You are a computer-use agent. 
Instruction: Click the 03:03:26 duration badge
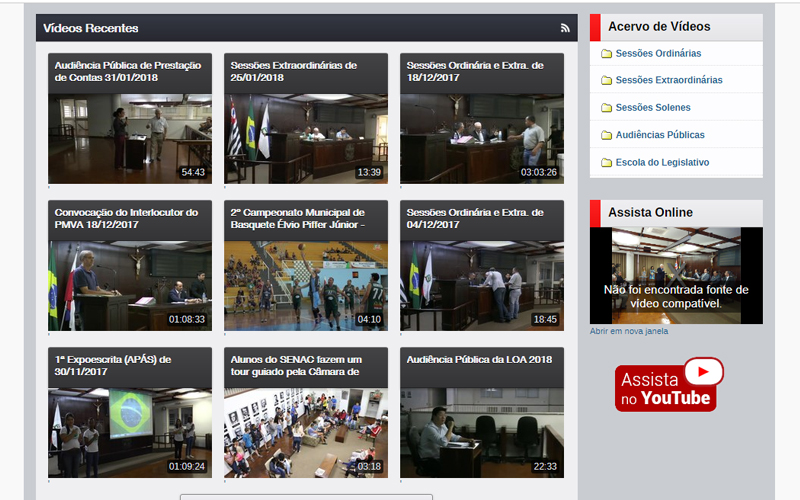[x=539, y=172]
